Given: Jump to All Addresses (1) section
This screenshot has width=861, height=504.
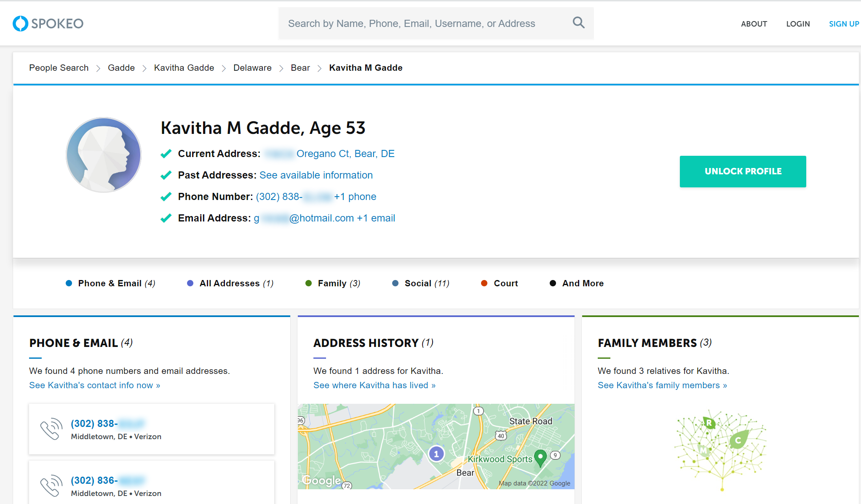Looking at the screenshot, I should (230, 283).
